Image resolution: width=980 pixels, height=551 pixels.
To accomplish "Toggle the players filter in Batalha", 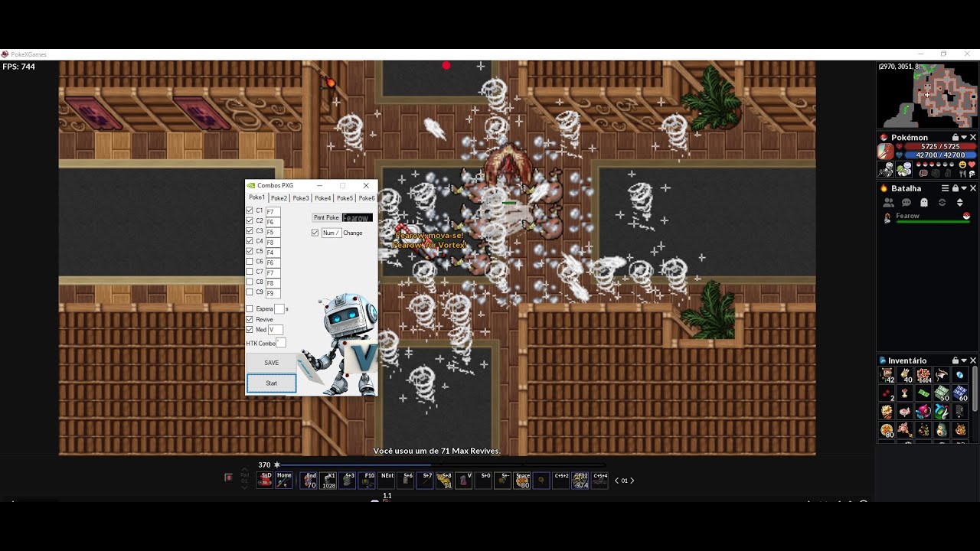I will (x=889, y=203).
